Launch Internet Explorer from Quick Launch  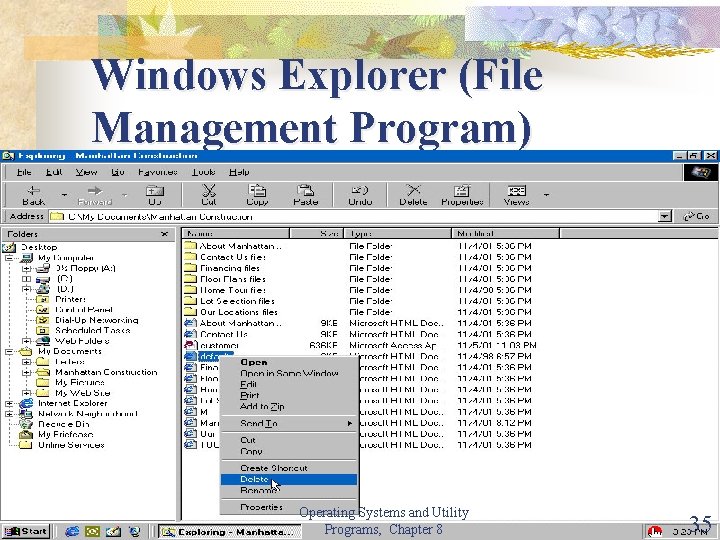point(72,532)
